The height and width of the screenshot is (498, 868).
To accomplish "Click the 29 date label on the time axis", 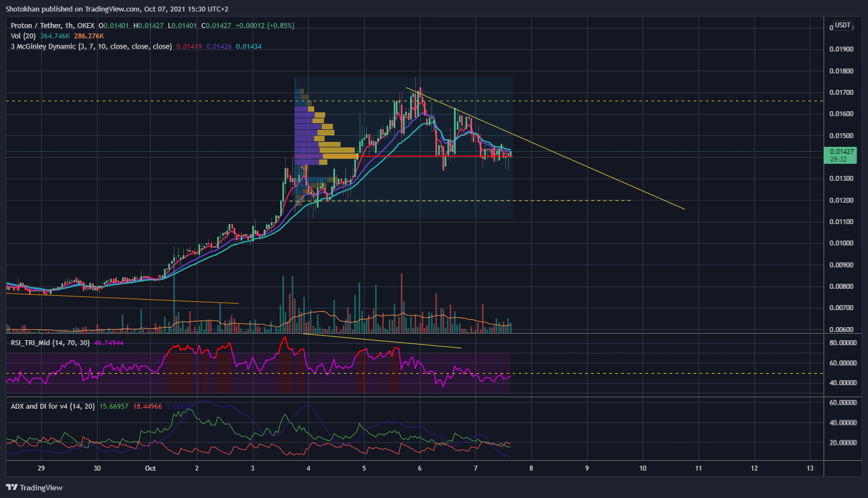I will pyautogui.click(x=41, y=468).
